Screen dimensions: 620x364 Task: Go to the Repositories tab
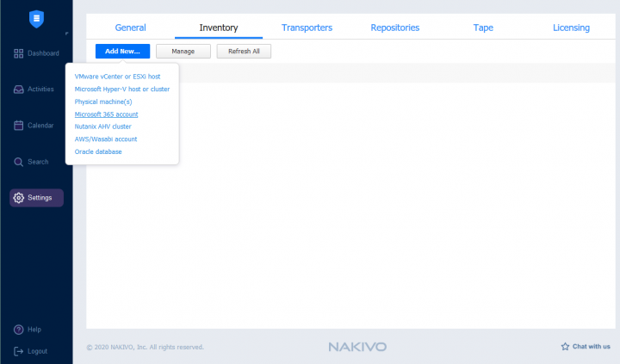(x=395, y=28)
